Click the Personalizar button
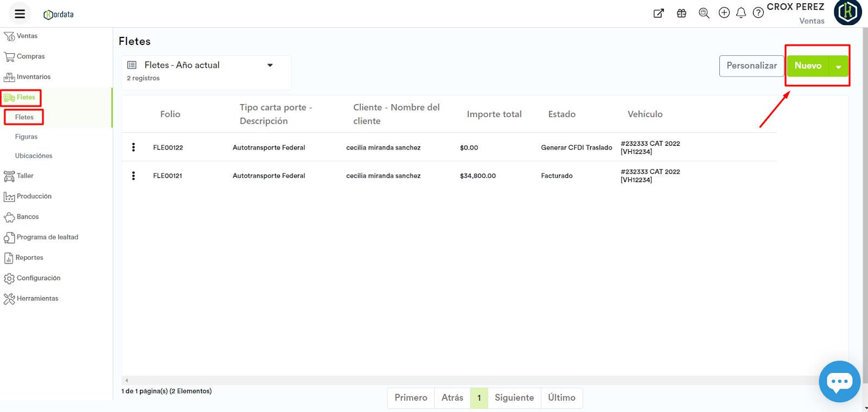The height and width of the screenshot is (412, 868). [x=751, y=66]
